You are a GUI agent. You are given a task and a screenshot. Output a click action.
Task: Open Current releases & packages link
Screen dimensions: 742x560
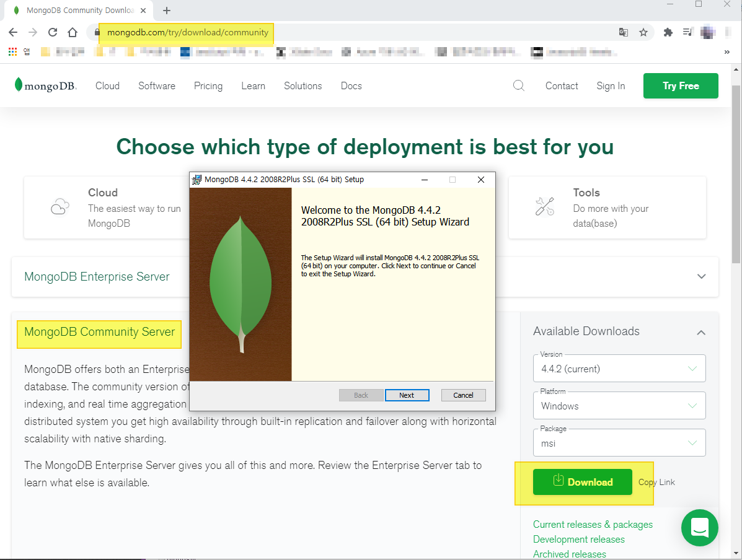coord(593,524)
